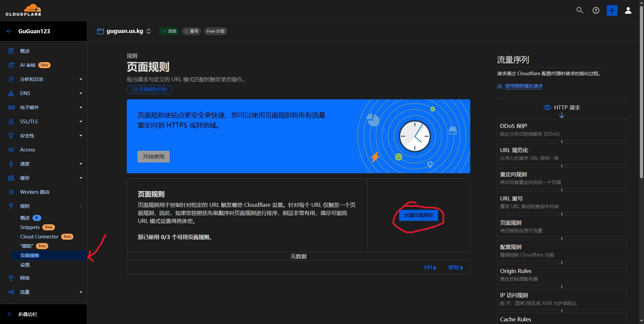644x324 pixels.
Task: Open the 页面规则文档 link
Action: [150, 89]
